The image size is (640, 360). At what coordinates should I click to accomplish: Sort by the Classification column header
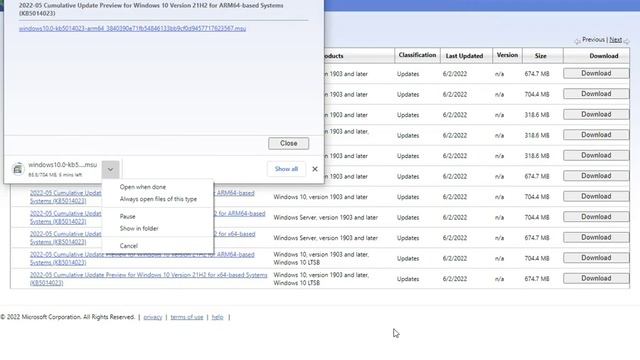(417, 55)
